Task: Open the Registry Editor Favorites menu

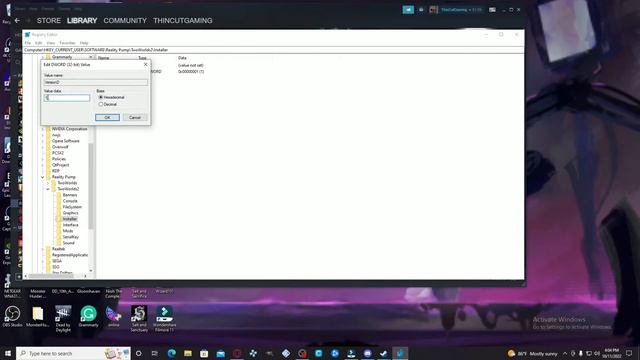Action: (67, 43)
